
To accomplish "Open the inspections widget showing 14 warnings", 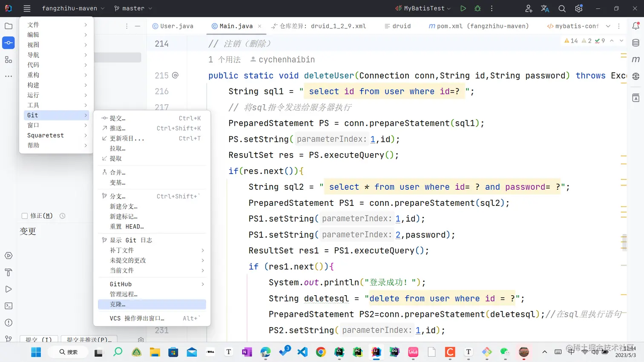I will (x=584, y=41).
